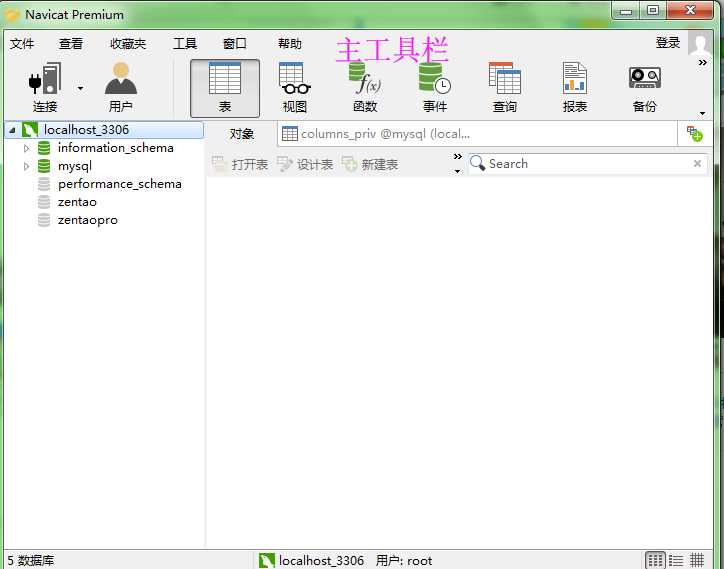This screenshot has width=724, height=569.
Task: Click the performance_schema database icon
Action: [44, 184]
